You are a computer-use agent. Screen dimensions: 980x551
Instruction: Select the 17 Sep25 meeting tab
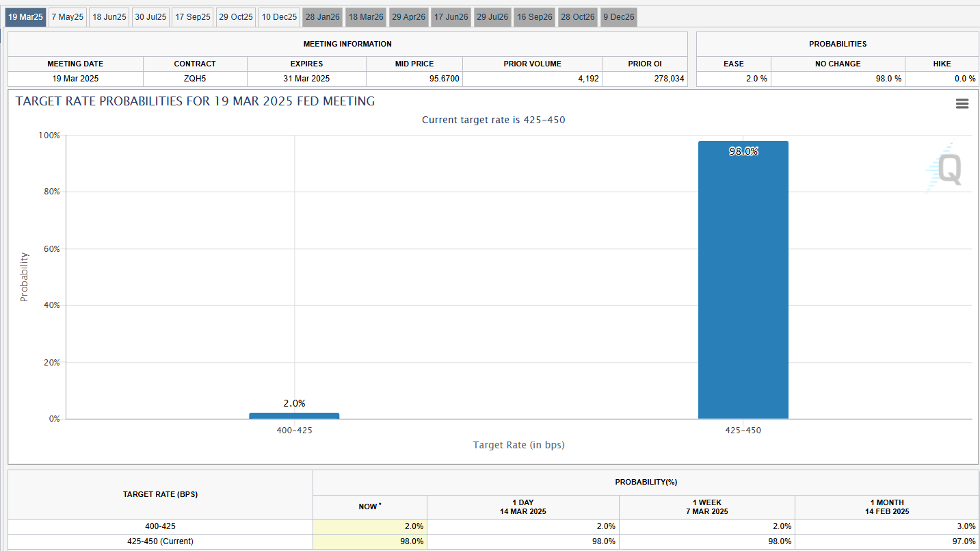pyautogui.click(x=193, y=17)
